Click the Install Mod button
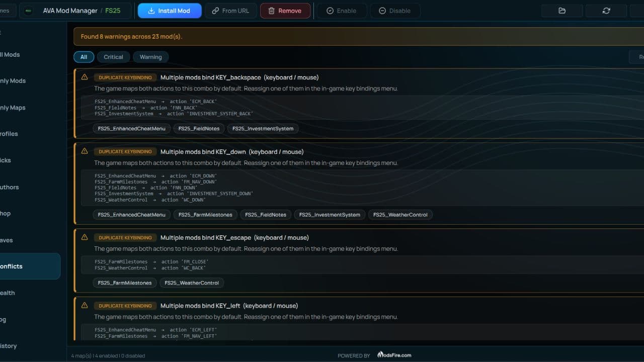This screenshot has width=644, height=362. (170, 11)
